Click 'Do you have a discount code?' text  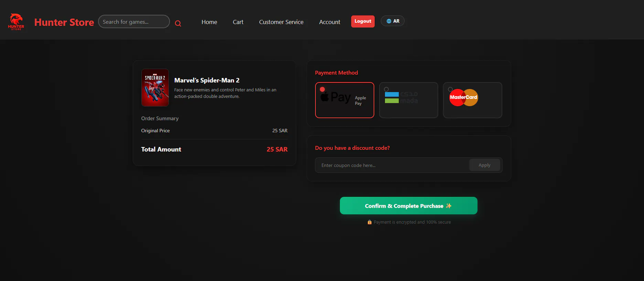point(352,148)
